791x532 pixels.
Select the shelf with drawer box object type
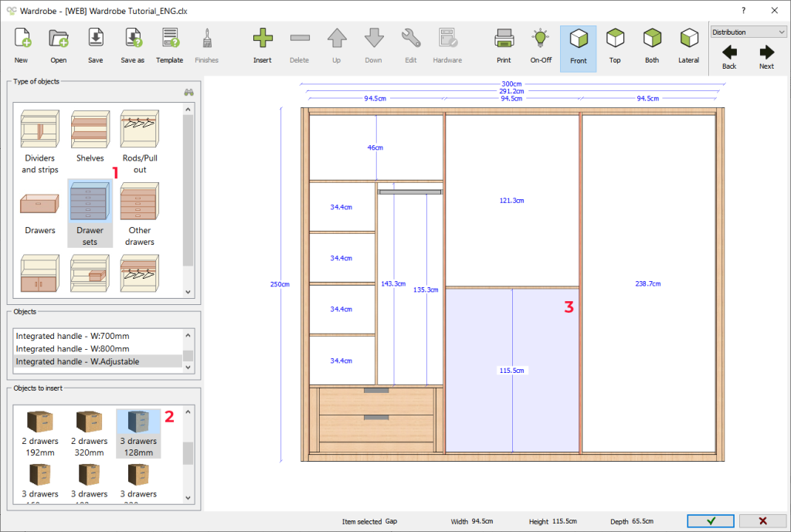[90, 274]
